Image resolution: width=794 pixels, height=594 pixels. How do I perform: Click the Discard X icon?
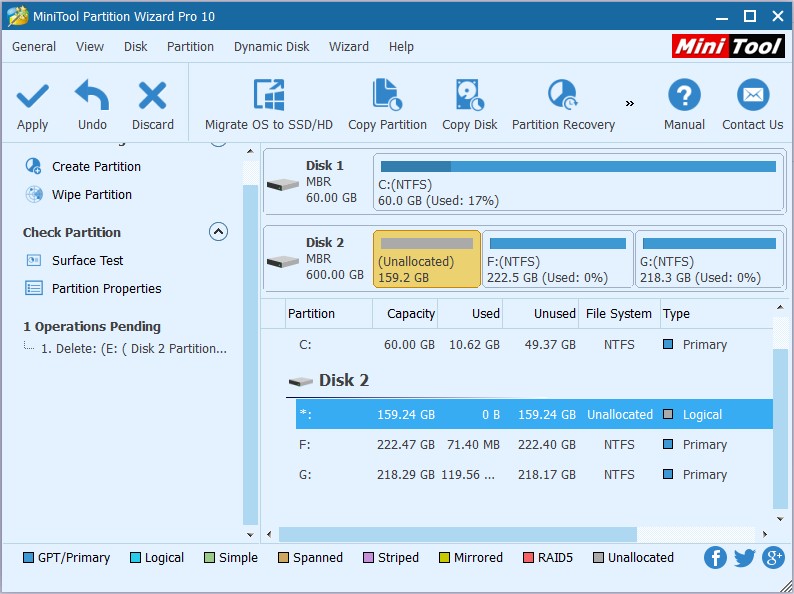coord(152,96)
